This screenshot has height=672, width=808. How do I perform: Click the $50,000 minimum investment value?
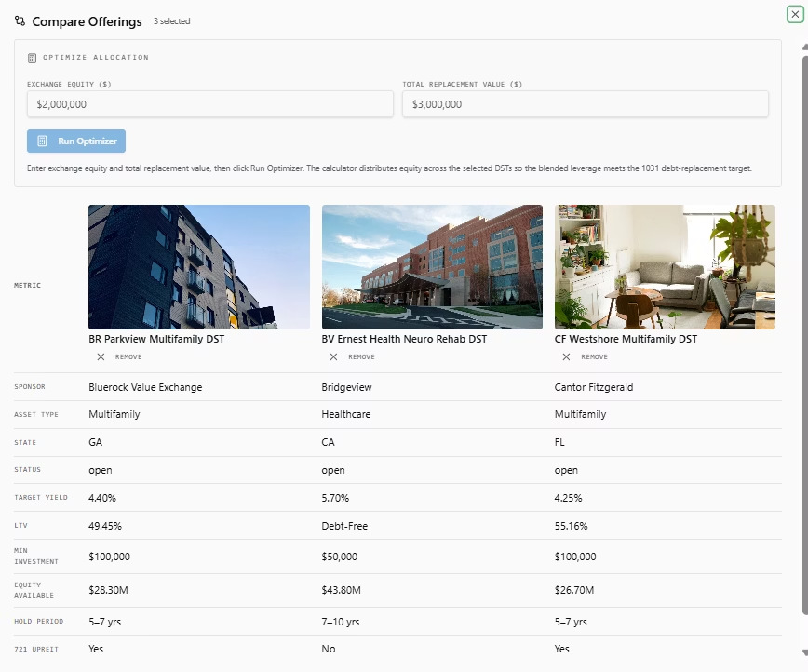tap(339, 557)
